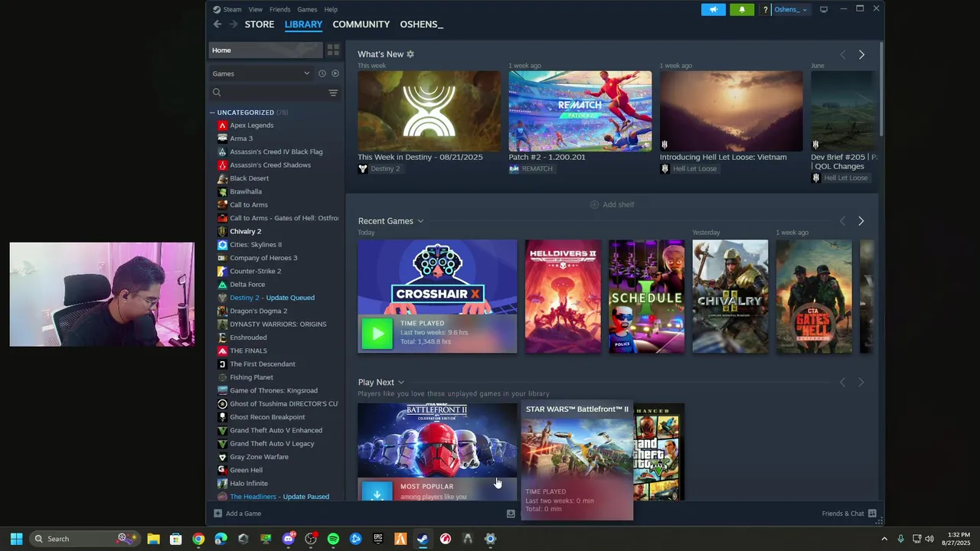
Task: Select THE FINALS in game list
Action: 249,350
